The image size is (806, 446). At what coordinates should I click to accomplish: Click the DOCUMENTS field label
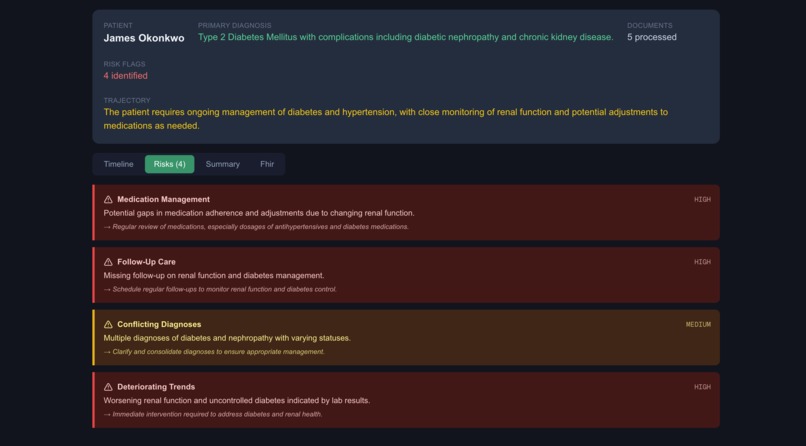point(650,26)
